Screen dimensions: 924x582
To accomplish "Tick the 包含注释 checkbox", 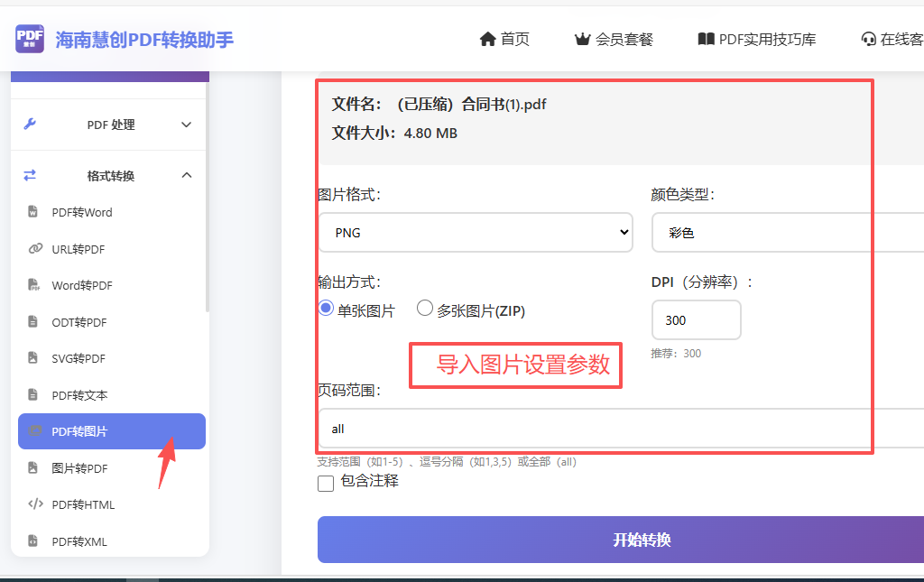I will (325, 483).
